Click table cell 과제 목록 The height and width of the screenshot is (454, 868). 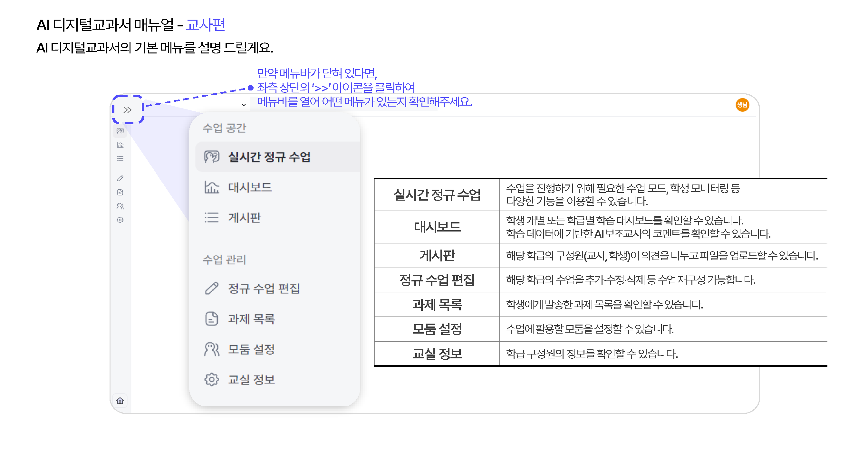coord(437,305)
